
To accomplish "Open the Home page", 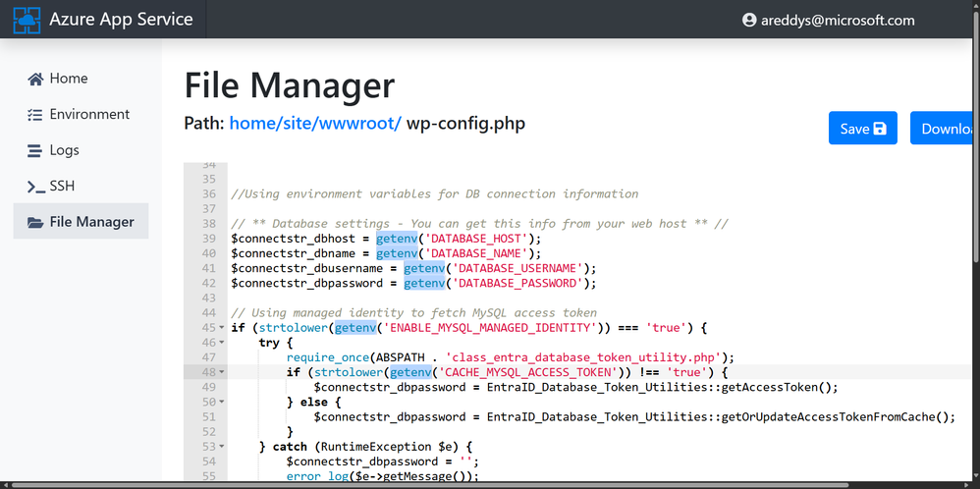I will [x=81, y=79].
